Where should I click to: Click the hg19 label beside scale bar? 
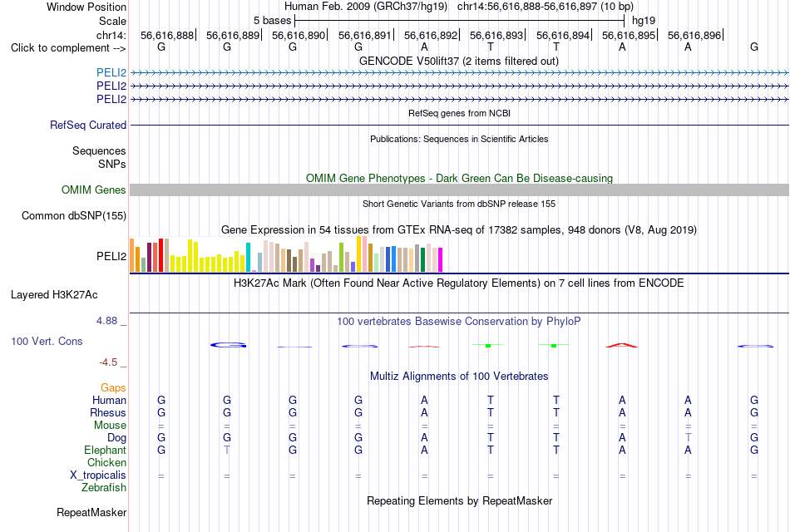[644, 21]
